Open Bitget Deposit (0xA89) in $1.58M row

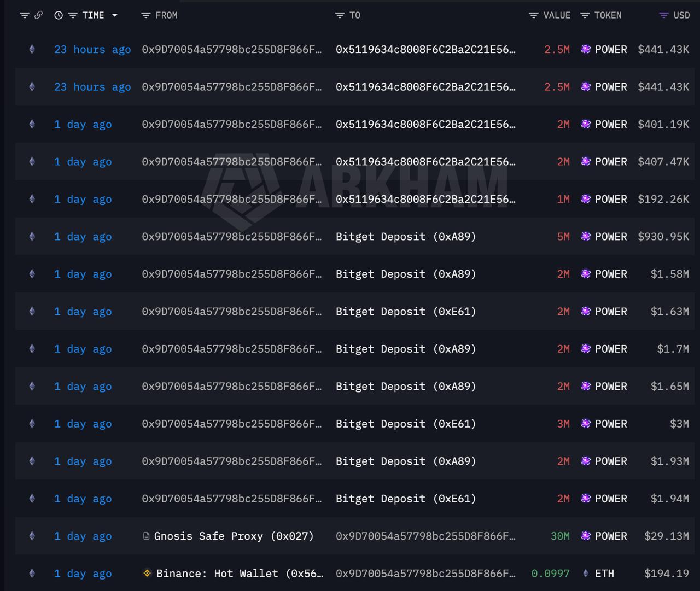tap(406, 274)
